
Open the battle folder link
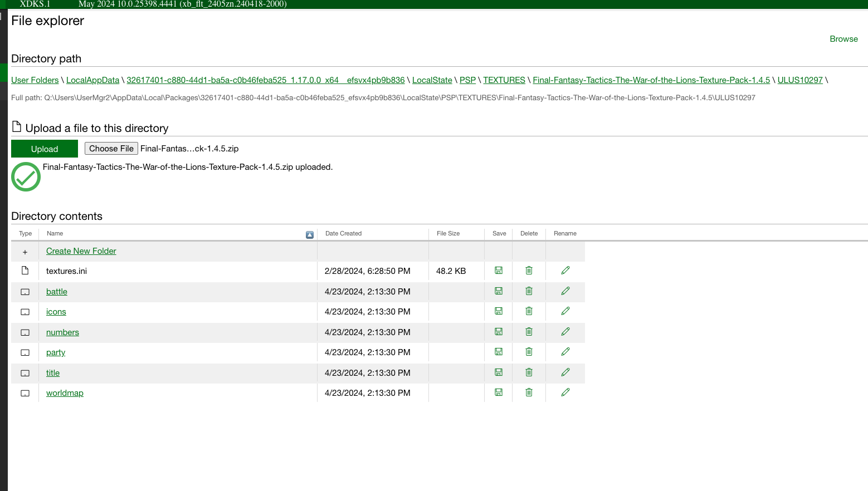57,292
